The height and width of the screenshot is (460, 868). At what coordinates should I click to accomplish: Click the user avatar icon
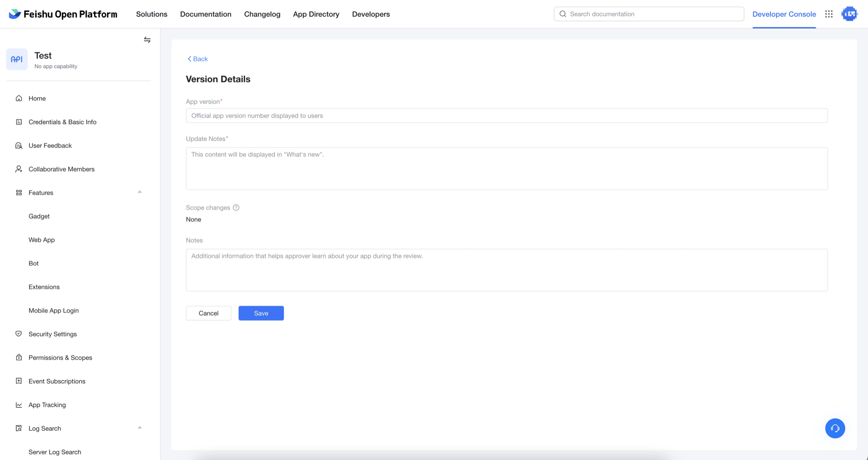tap(849, 14)
